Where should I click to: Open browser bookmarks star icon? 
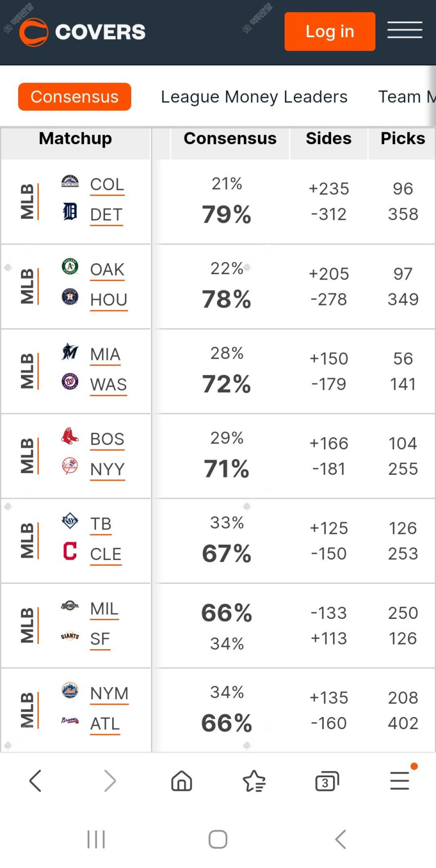254,781
